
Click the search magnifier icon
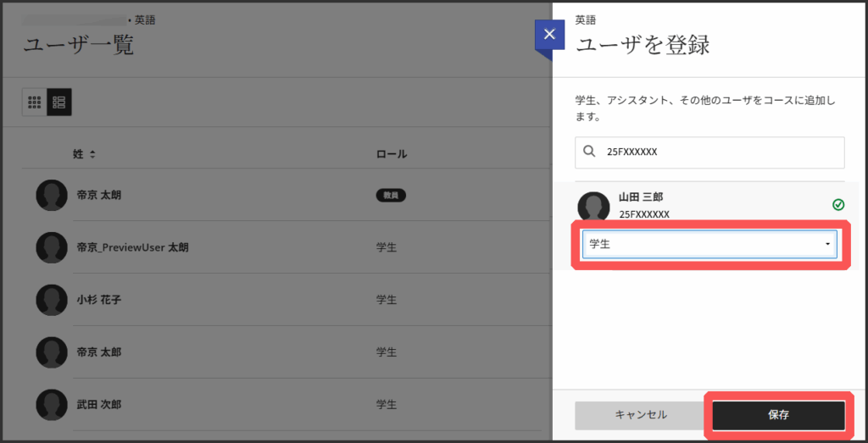pyautogui.click(x=590, y=152)
